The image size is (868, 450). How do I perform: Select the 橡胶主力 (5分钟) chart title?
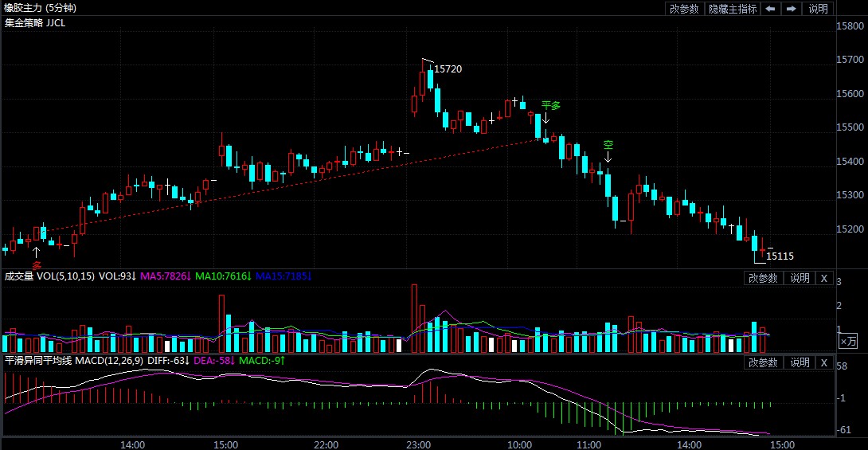tap(40, 8)
